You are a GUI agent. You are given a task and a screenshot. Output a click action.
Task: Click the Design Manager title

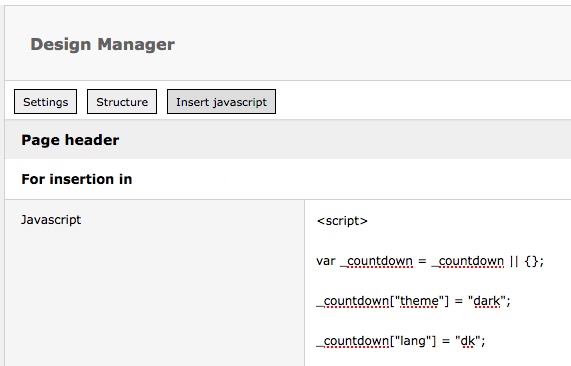102,44
